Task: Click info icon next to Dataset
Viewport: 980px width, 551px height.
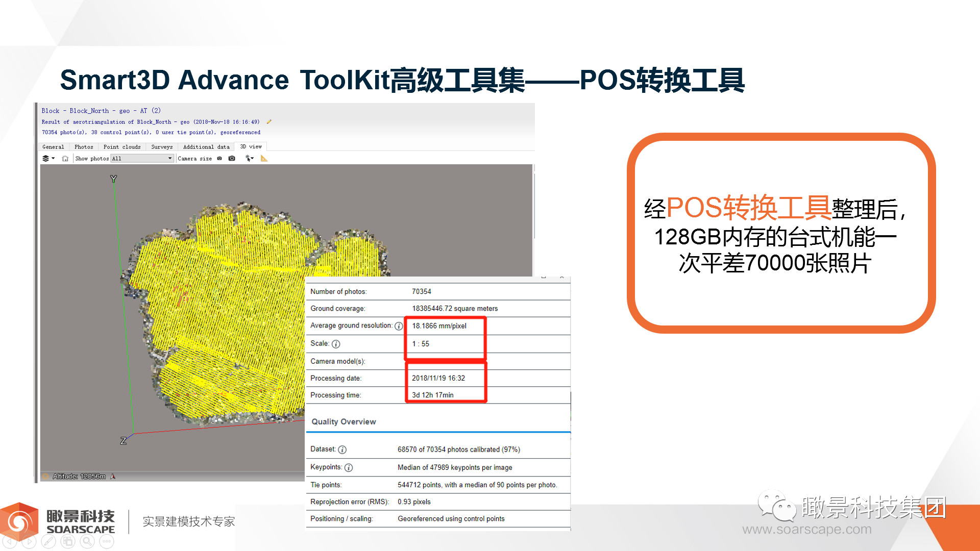Action: pos(342,449)
